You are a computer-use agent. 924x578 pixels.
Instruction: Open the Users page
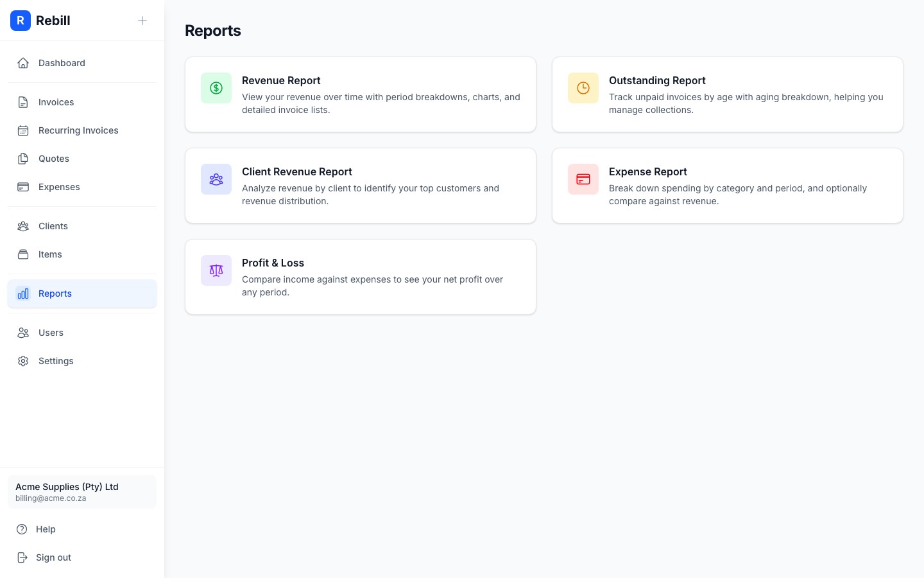pyautogui.click(x=51, y=333)
